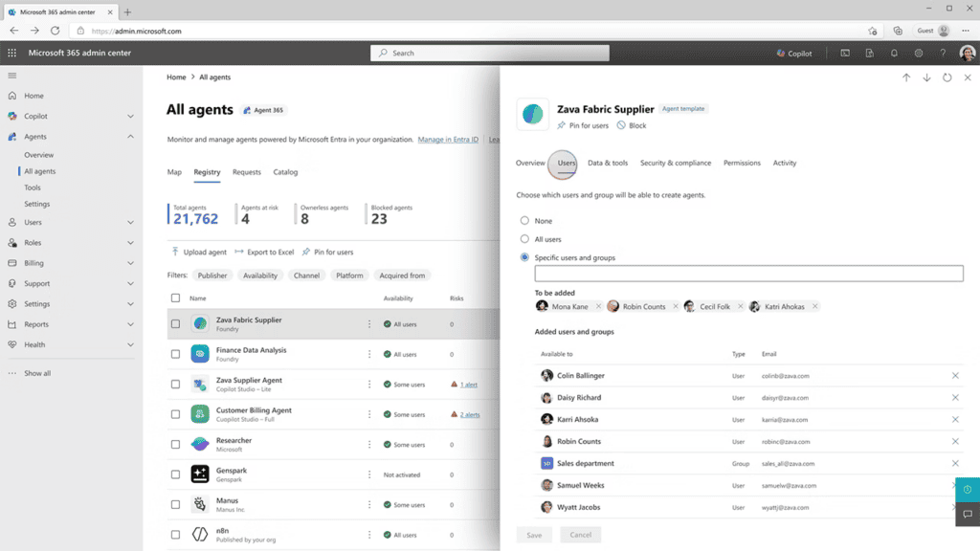Click Upload agent
This screenshot has height=551, width=980.
(199, 253)
